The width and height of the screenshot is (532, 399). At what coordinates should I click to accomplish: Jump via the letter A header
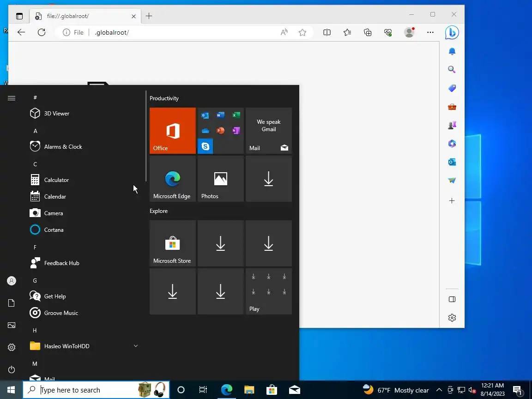[35, 131]
